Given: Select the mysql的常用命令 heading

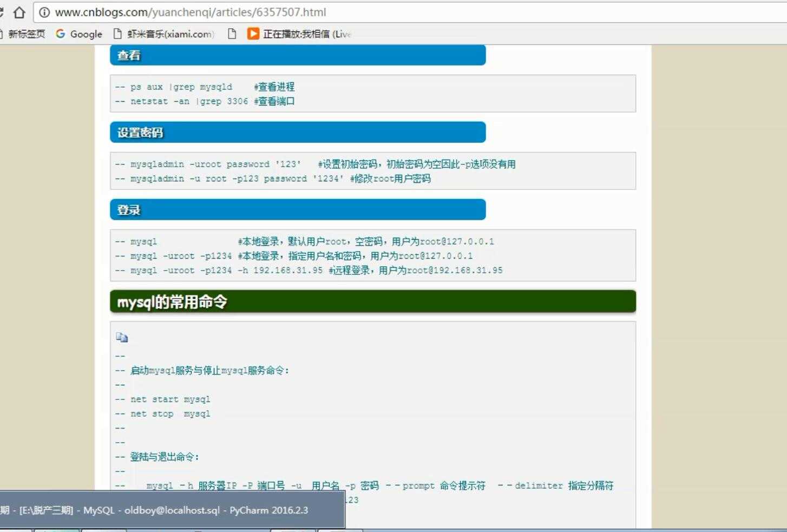Looking at the screenshot, I should (373, 301).
